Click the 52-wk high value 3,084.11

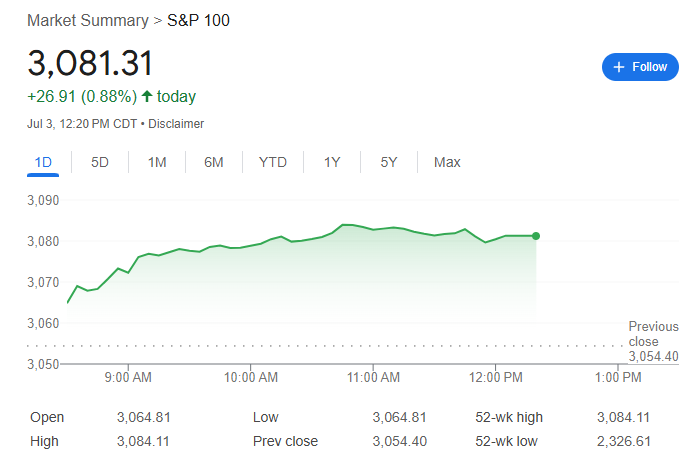[623, 417]
